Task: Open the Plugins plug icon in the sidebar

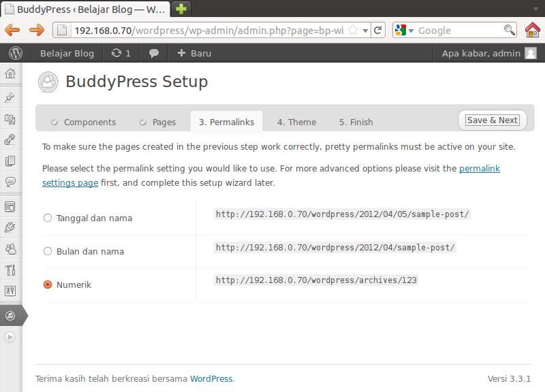Action: (x=10, y=227)
